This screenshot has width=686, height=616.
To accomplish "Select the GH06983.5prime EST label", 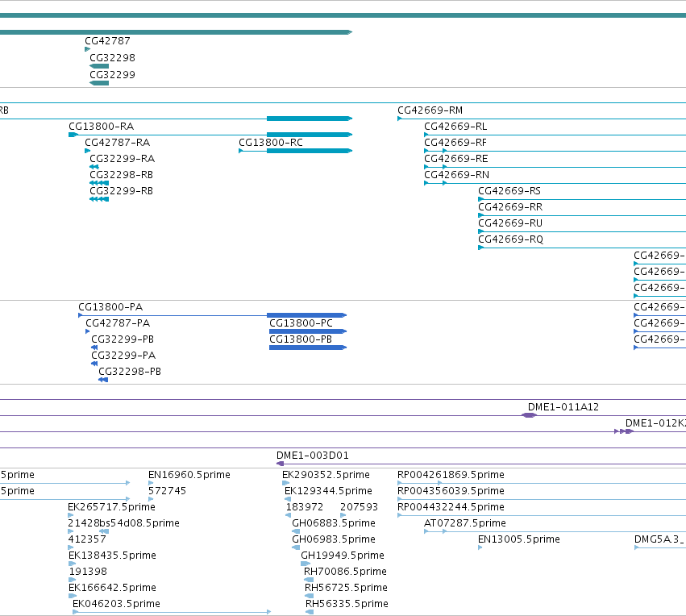I will coord(334,540).
